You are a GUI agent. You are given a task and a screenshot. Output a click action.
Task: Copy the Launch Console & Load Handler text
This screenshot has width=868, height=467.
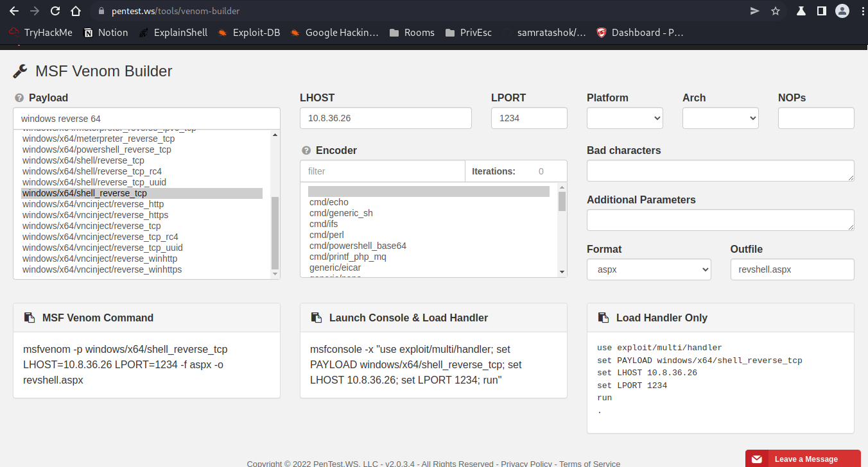tap(317, 318)
